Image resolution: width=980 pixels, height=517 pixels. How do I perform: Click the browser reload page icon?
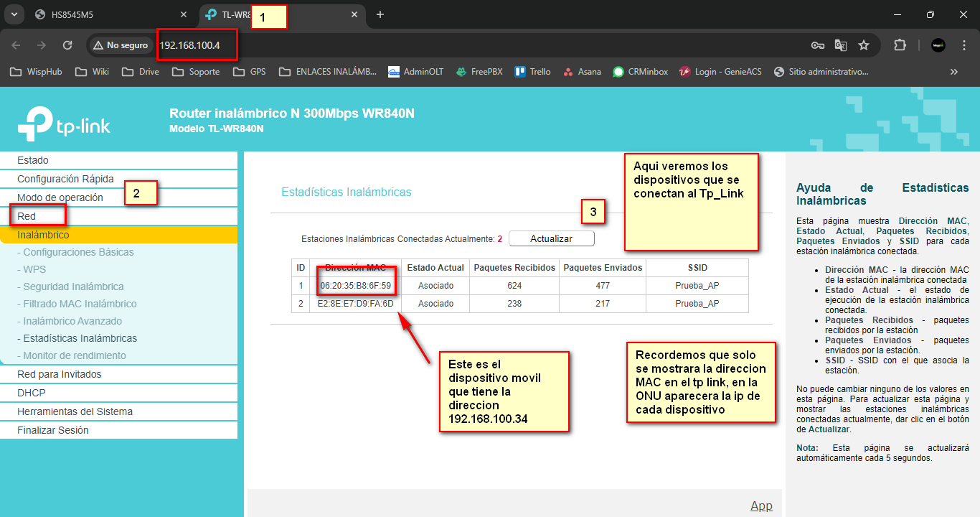point(67,45)
